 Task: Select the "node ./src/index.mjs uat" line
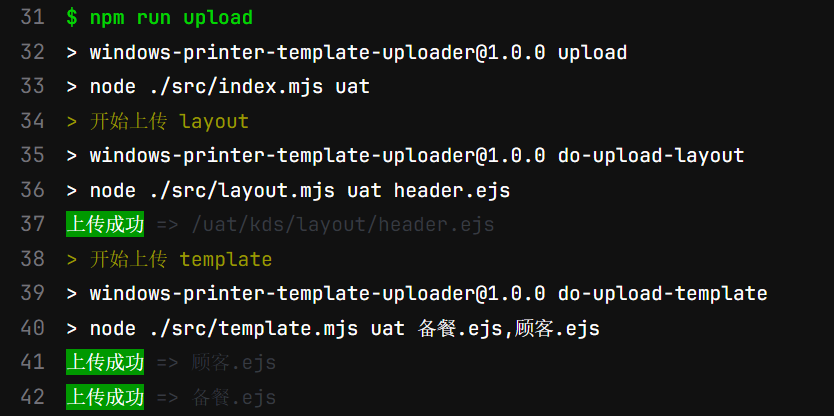point(229,87)
